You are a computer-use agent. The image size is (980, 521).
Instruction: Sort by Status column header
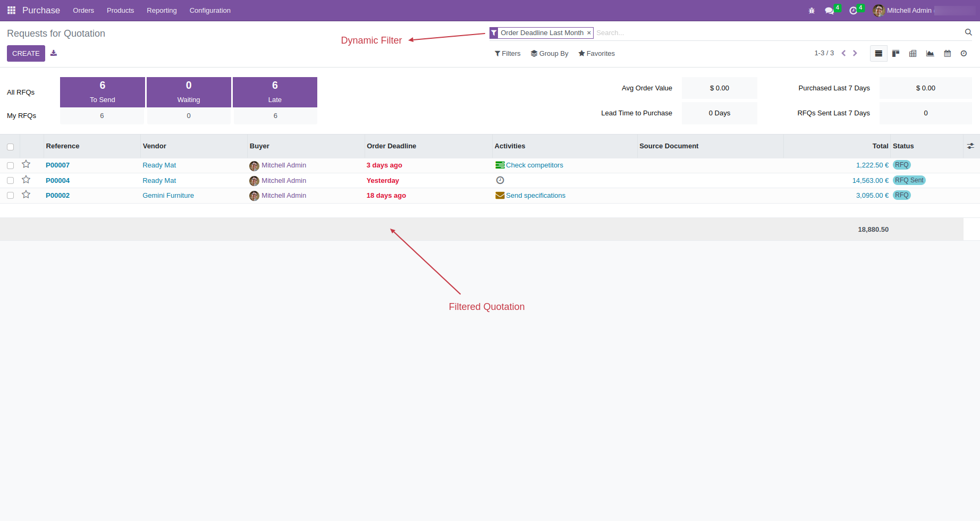coord(903,146)
